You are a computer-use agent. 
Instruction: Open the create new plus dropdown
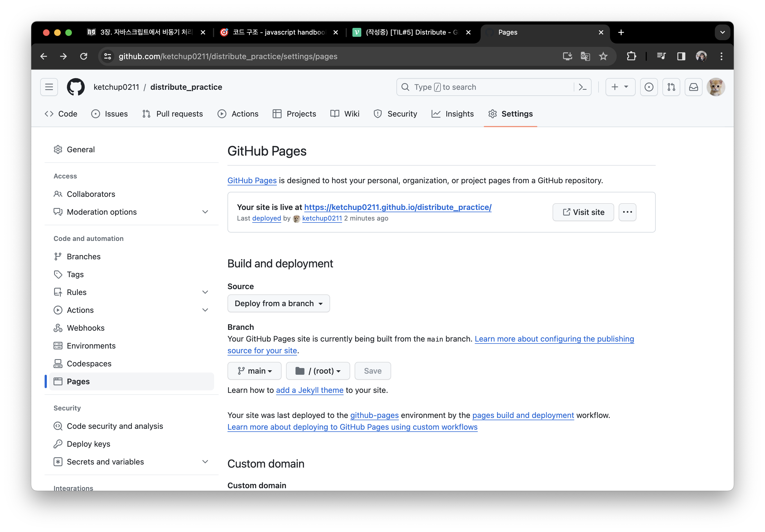(x=620, y=87)
